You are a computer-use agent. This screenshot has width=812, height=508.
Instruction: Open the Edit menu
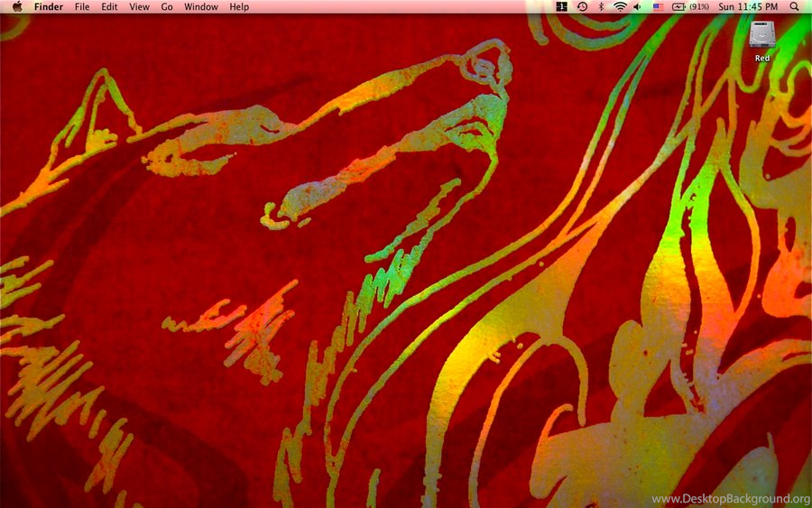(109, 6)
